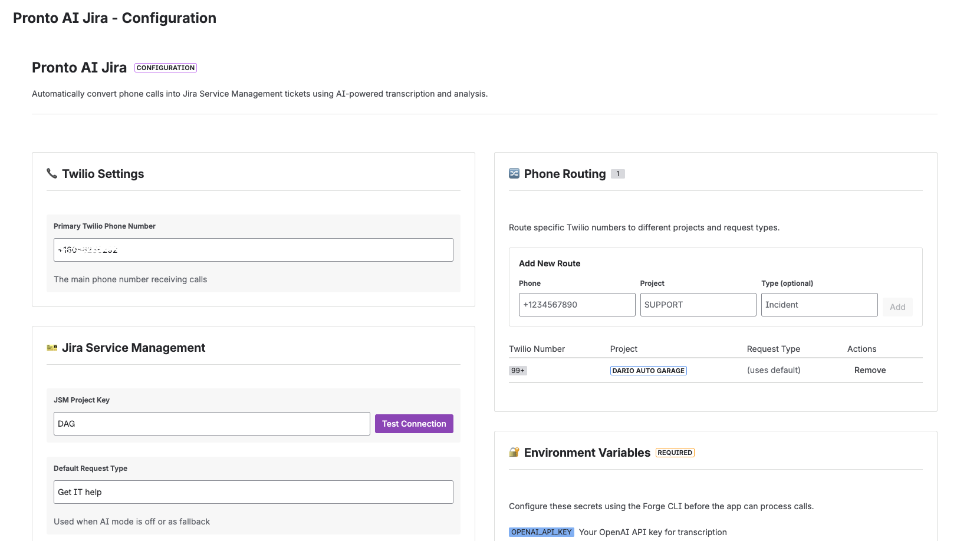Click the Type (optional) input field
Screen dimensions: 980x541
tap(819, 305)
